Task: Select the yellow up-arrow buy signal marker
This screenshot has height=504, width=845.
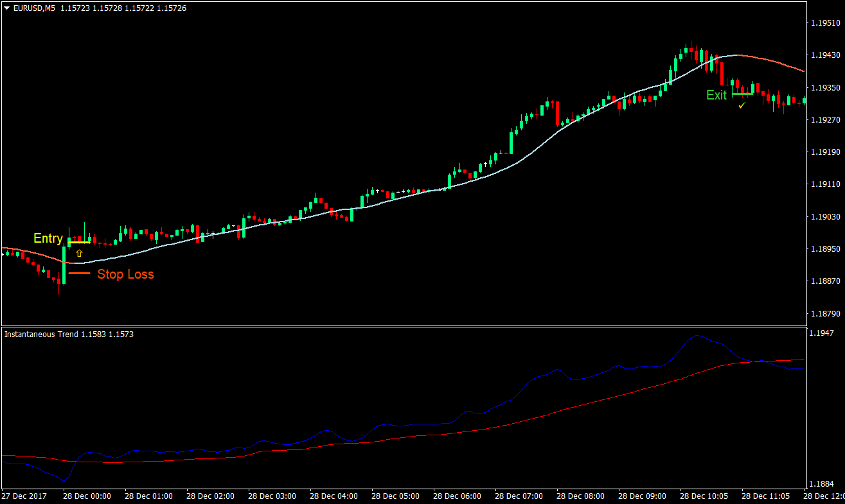Action: click(x=78, y=252)
